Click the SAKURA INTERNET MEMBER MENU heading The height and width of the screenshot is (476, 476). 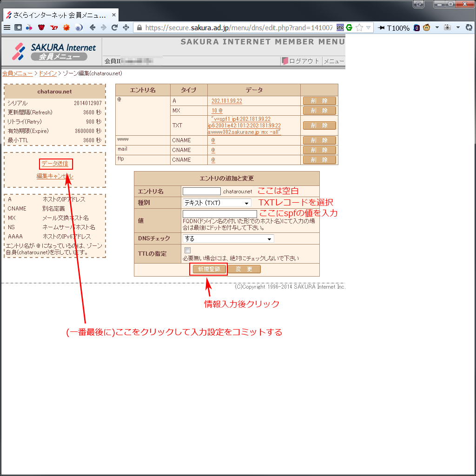[263, 42]
